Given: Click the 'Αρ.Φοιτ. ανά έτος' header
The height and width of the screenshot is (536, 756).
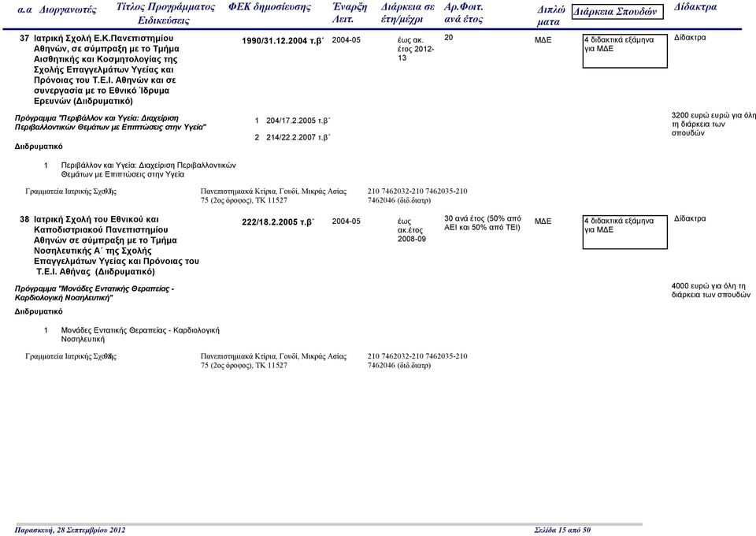Looking at the screenshot, I should [463, 13].
